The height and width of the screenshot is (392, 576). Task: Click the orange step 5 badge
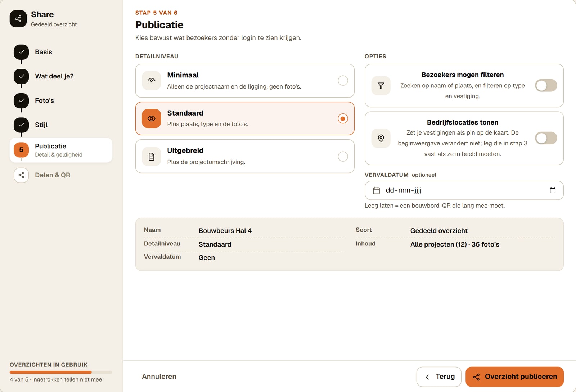tap(21, 150)
